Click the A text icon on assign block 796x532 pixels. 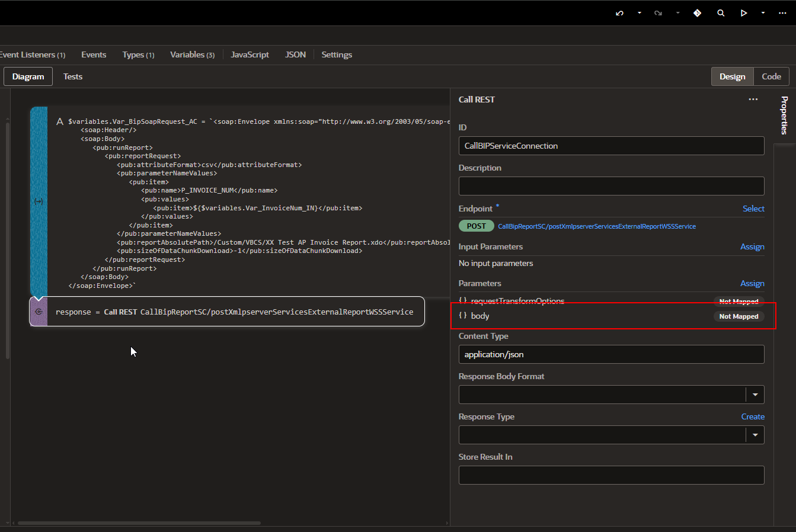coord(59,121)
